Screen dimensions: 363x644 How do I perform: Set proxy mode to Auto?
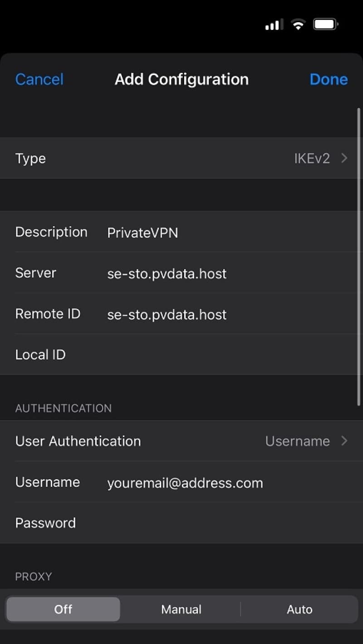(299, 609)
